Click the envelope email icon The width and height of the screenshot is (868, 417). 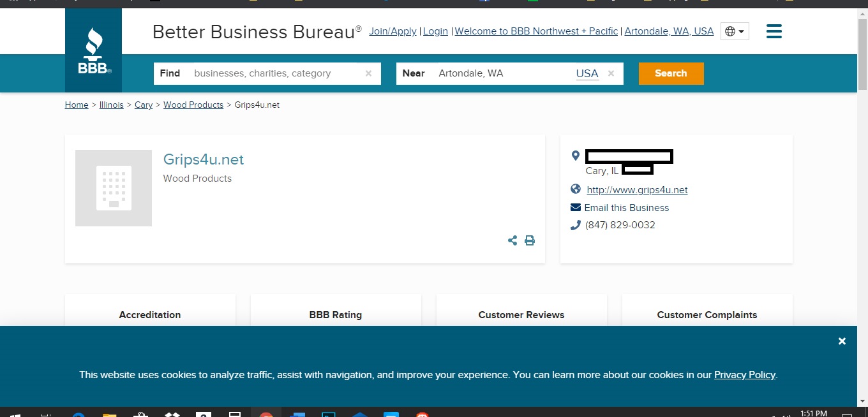click(x=576, y=207)
